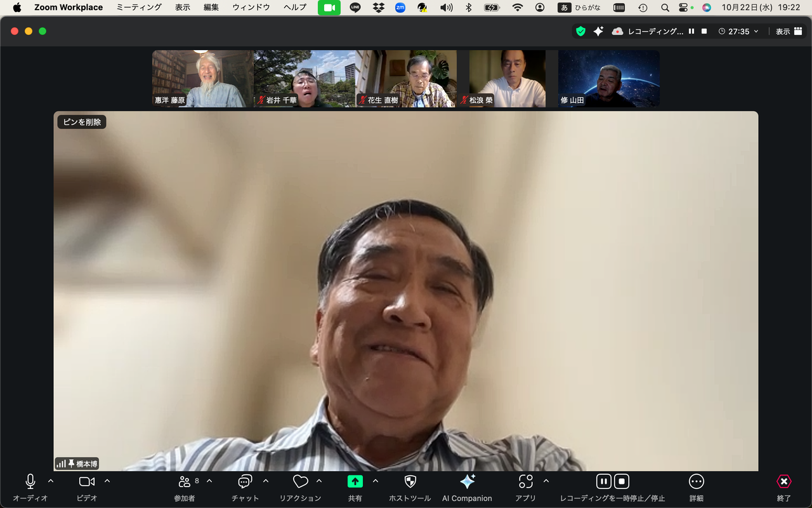Open more options 詳細 menu

(x=697, y=487)
